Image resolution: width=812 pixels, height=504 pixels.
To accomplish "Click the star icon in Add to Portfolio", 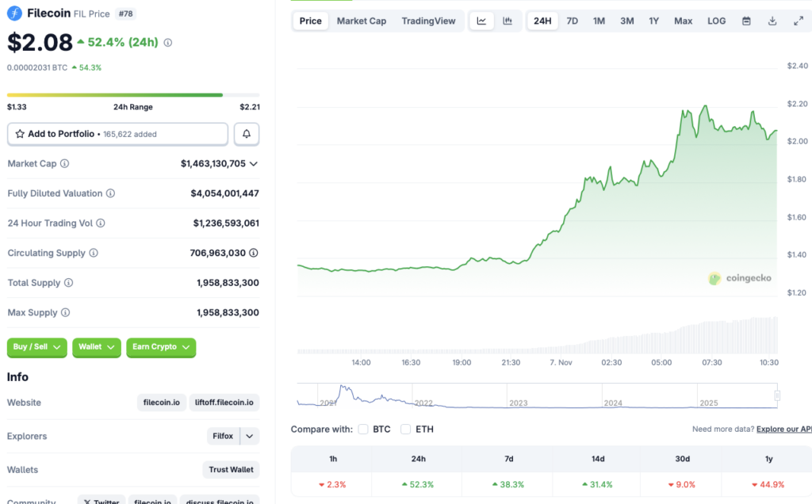I will pyautogui.click(x=21, y=133).
